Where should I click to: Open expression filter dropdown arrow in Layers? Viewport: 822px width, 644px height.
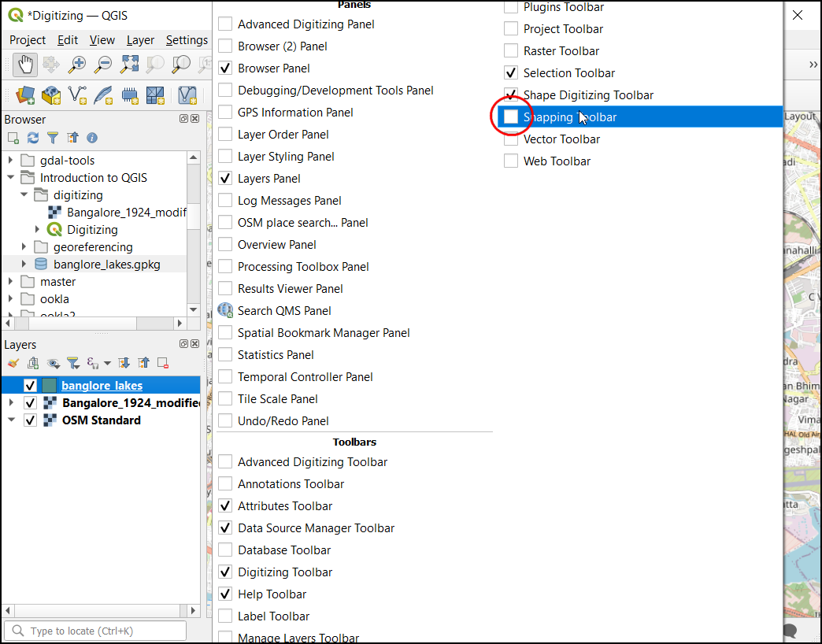pyautogui.click(x=107, y=363)
